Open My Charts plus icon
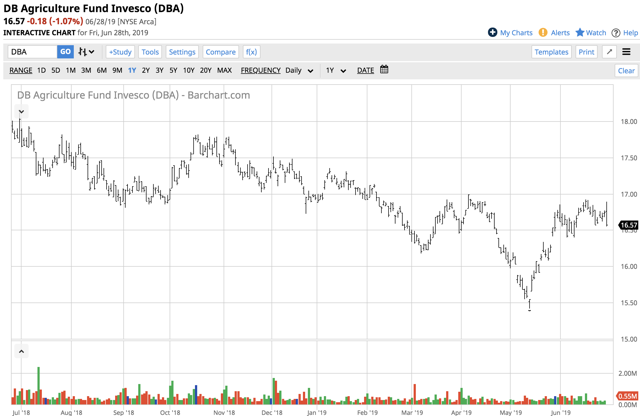 coord(492,33)
